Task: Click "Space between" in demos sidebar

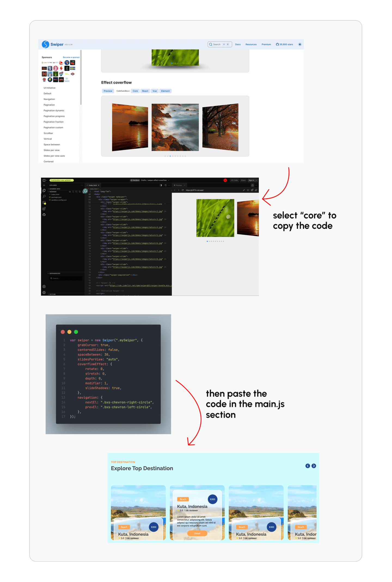Action: (52, 145)
